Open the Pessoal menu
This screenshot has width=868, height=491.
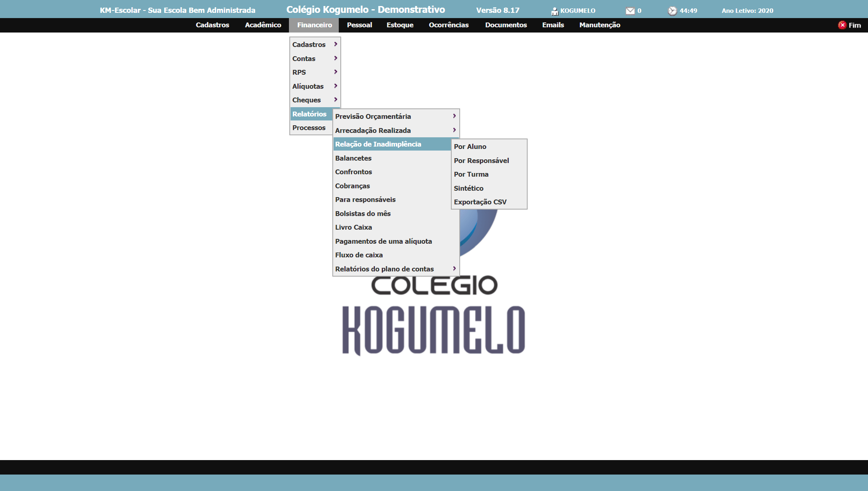359,25
